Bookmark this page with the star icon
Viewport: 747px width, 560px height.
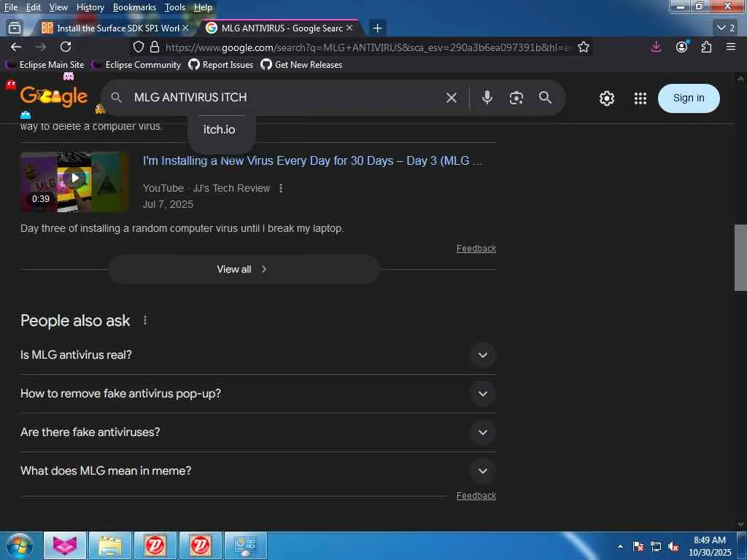[583, 47]
